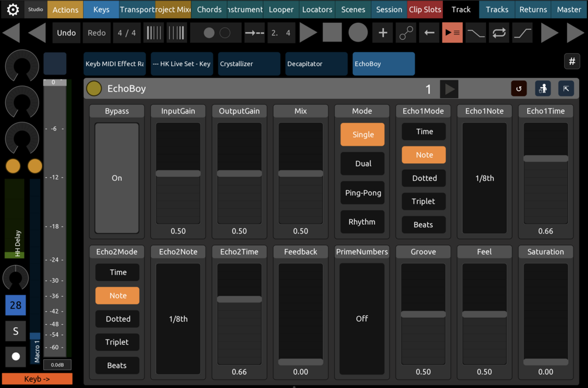Click the track number 28 box
The width and height of the screenshot is (588, 388).
(15, 305)
